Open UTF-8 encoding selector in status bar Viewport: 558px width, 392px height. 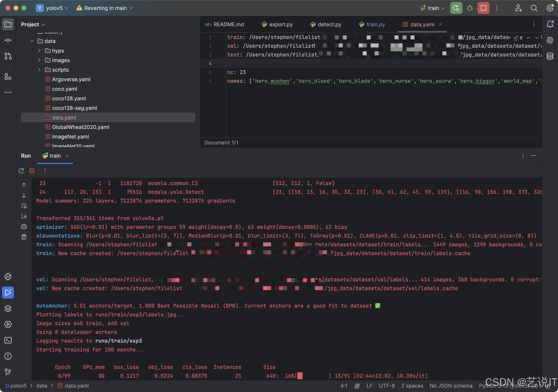387,386
